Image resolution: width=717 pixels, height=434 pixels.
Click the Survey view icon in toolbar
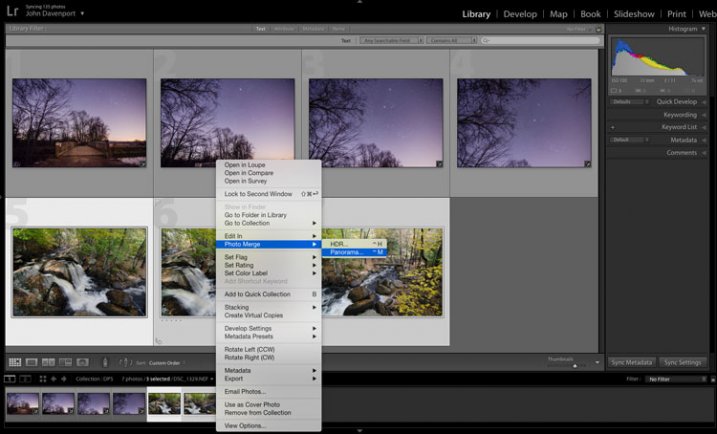click(x=64, y=361)
